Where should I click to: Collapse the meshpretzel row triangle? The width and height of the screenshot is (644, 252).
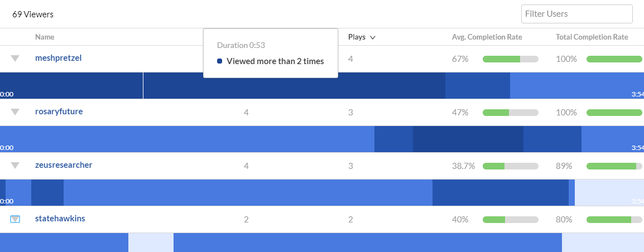tap(15, 59)
